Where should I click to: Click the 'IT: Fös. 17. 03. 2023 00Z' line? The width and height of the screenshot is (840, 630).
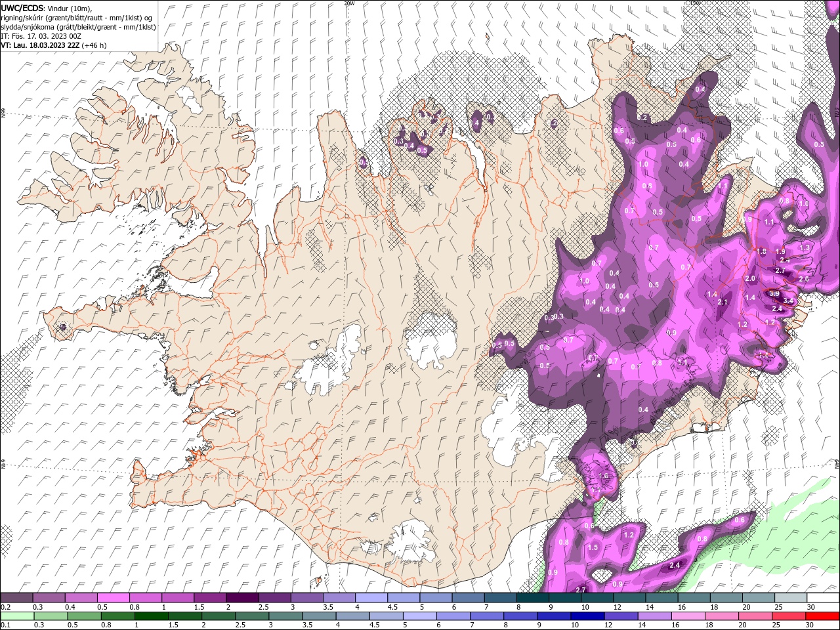41,36
